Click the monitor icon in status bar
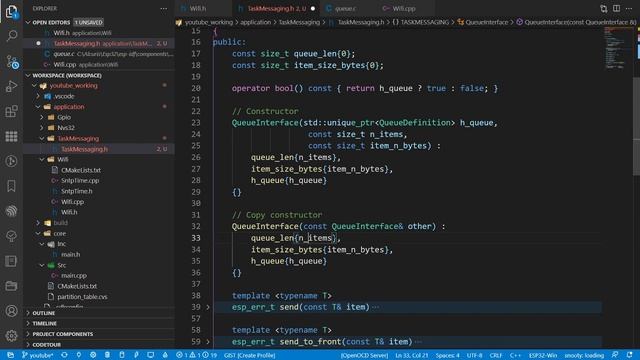 tap(151, 355)
